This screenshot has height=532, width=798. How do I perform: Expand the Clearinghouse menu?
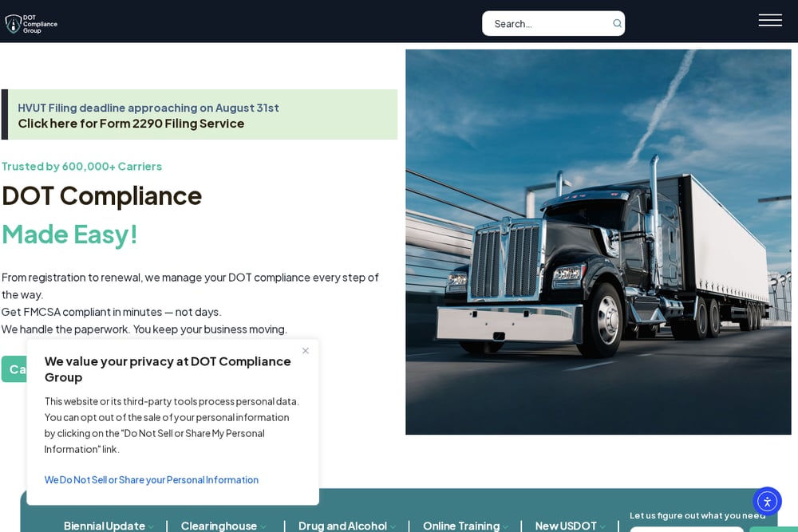(223, 526)
